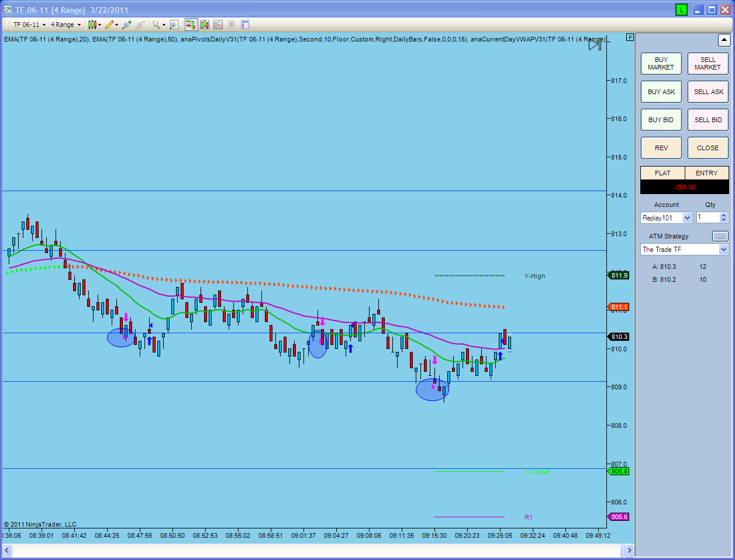Screen dimensions: 735x560
Task: Open the strategies dollar document icon
Action: click(232, 25)
